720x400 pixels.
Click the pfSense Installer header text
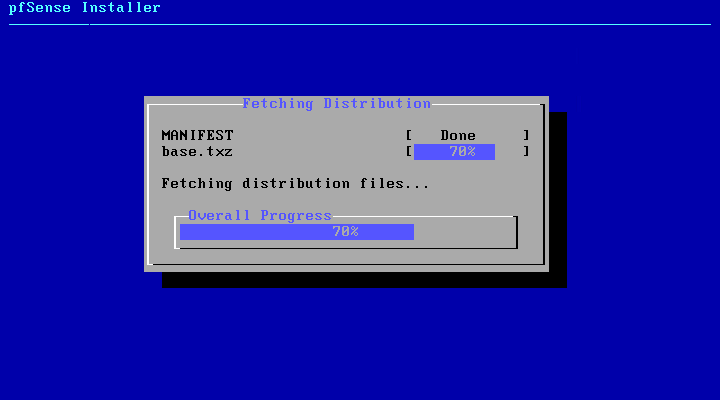(84, 8)
